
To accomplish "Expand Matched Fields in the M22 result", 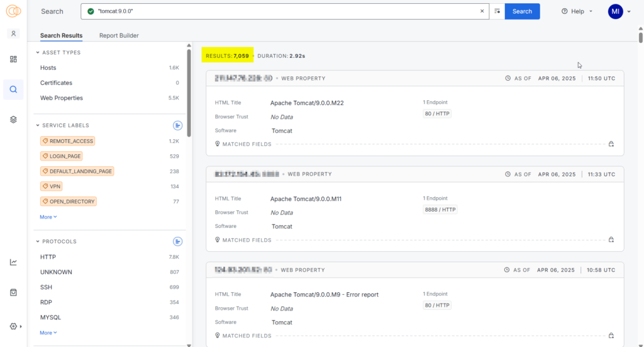I will point(243,144).
